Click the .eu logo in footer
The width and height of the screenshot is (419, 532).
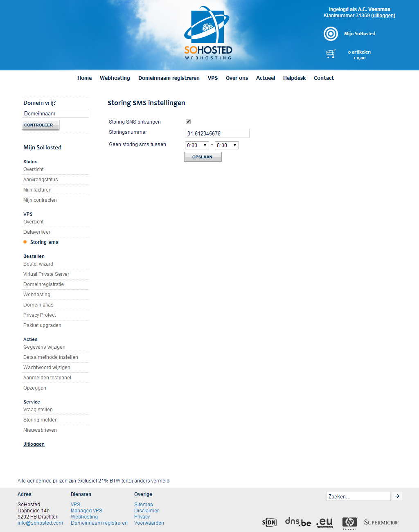[x=324, y=522]
